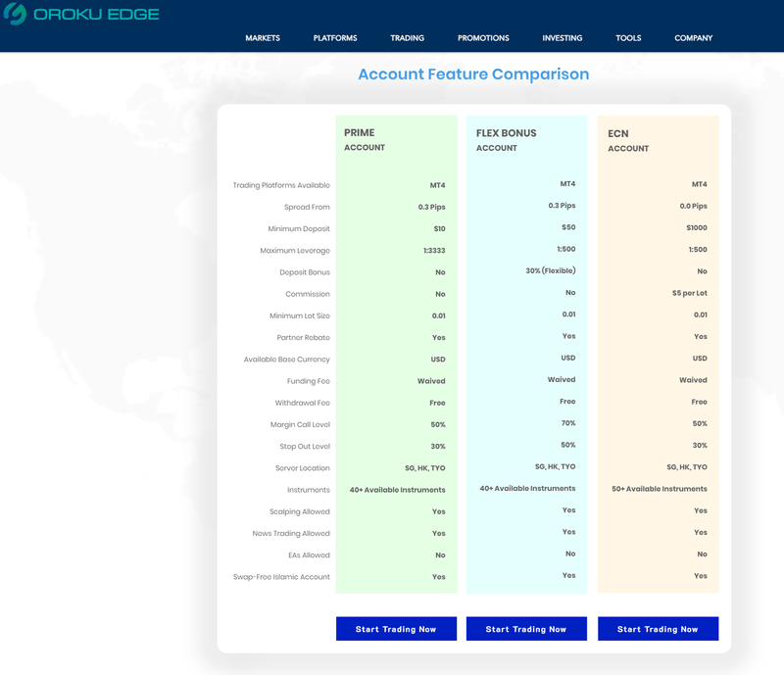Click the 1:3333 maximum leverage value
This screenshot has width=784, height=675.
pos(434,251)
